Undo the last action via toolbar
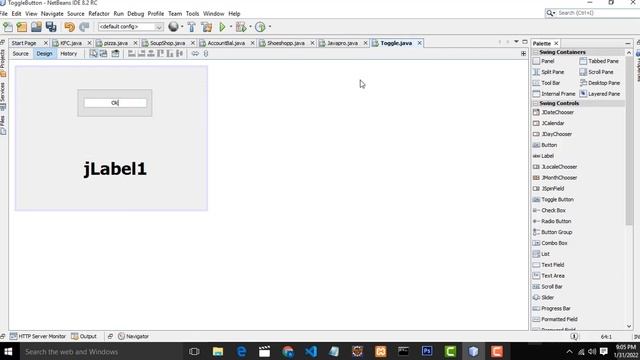The height and width of the screenshot is (360, 640). coord(69,27)
